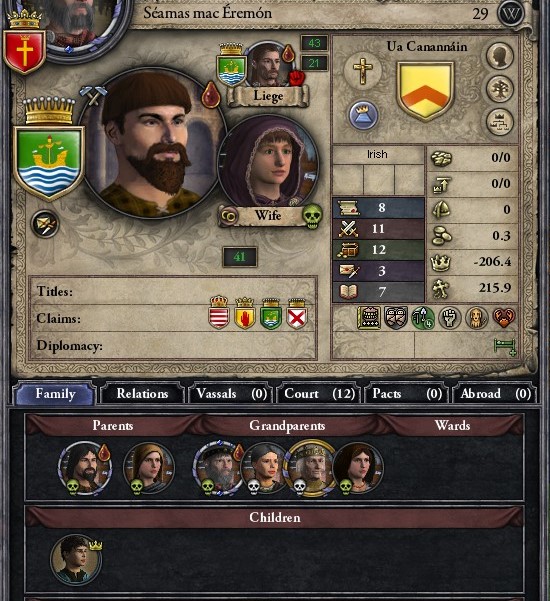
Task: Click the Wife portrait
Action: (269, 164)
